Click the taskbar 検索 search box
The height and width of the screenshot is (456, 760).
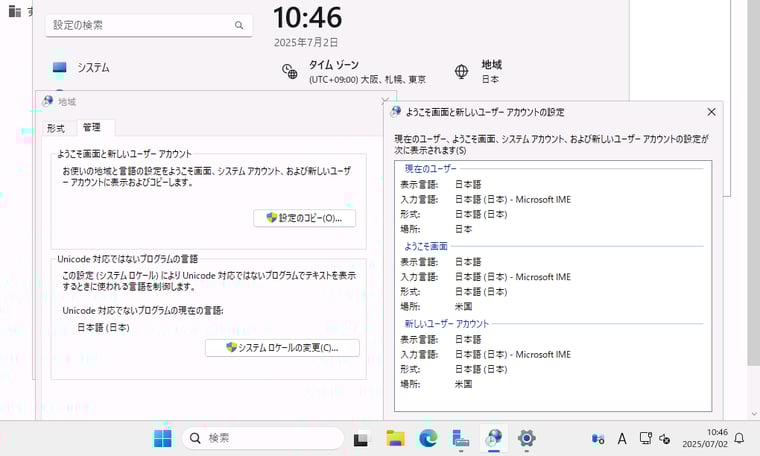click(x=263, y=438)
